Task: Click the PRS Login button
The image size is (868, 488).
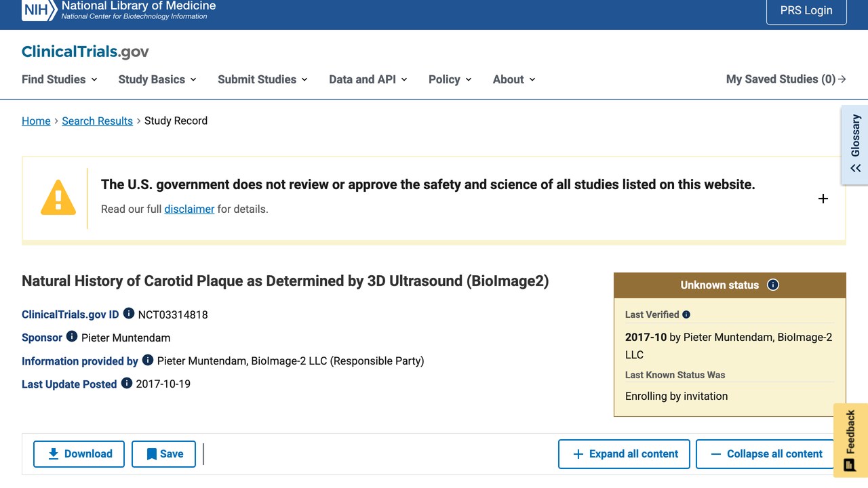Action: coord(806,11)
